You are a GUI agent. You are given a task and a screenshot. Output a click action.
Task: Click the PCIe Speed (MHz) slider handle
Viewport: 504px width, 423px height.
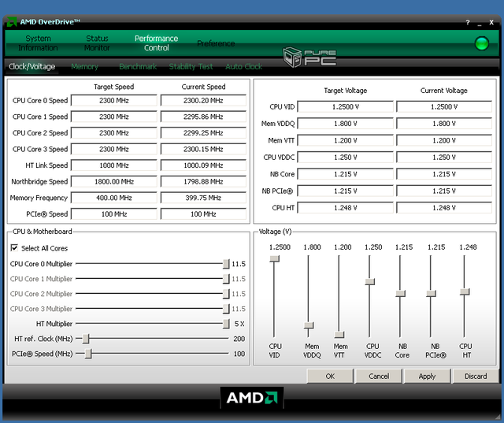89,354
